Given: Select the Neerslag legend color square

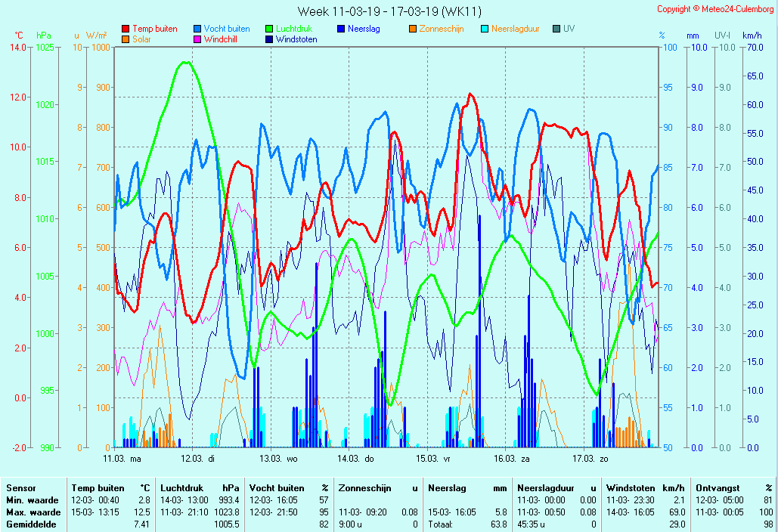Looking at the screenshot, I should (x=341, y=29).
